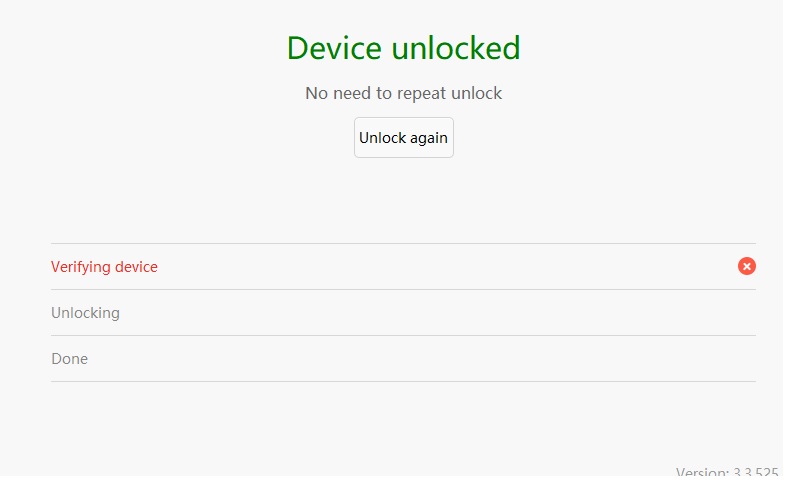Open the verification error circle icon
The image size is (785, 480).
747,266
